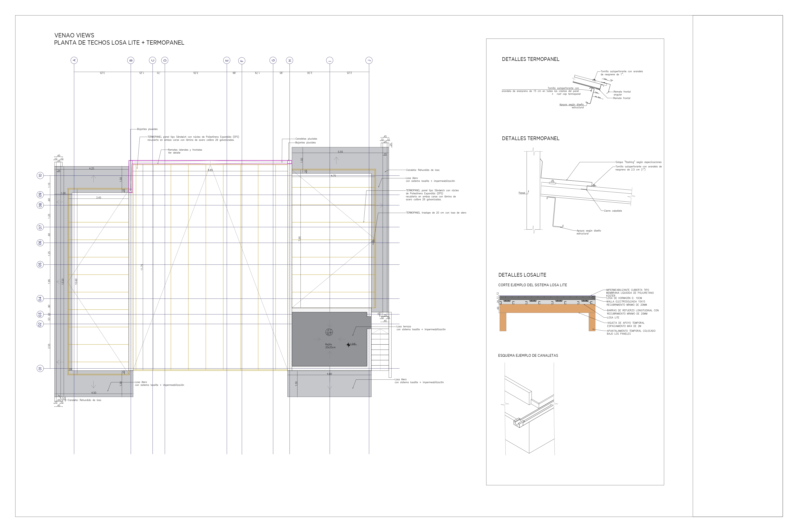Click the 4.50 dimension text
Image resolution: width=798 pixels, height=532 pixels.
click(94, 393)
